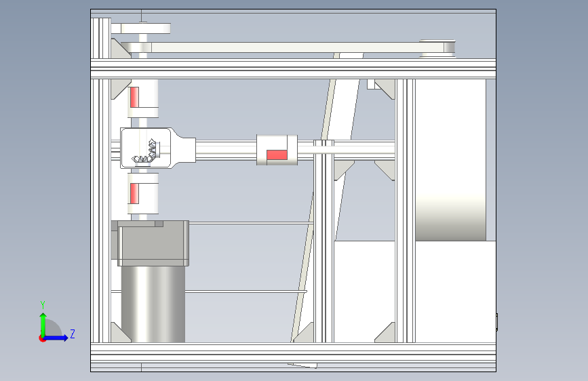The image size is (588, 381).
Task: Select the lower red coupling insert above the motor
Action: (134, 193)
